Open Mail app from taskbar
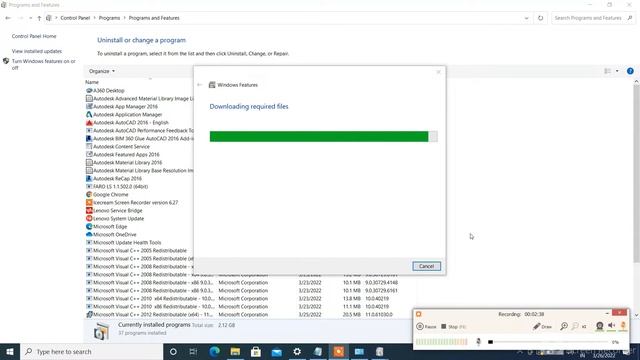 click(276, 351)
